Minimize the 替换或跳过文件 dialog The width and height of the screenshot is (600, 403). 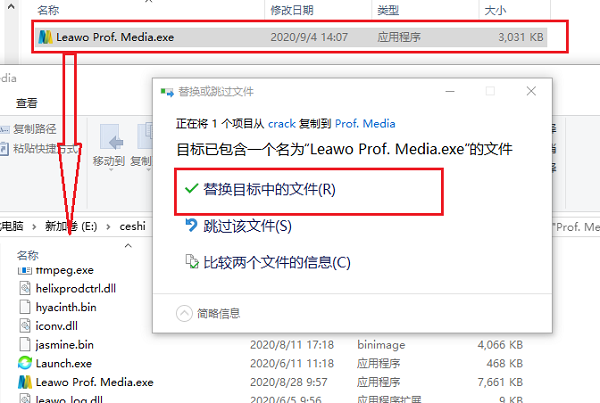(450, 91)
